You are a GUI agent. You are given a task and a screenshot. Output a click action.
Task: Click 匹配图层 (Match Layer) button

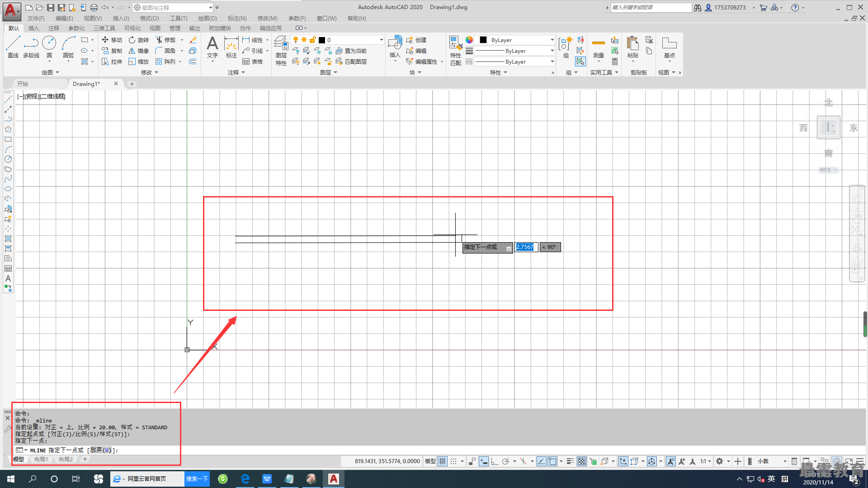[x=351, y=61]
